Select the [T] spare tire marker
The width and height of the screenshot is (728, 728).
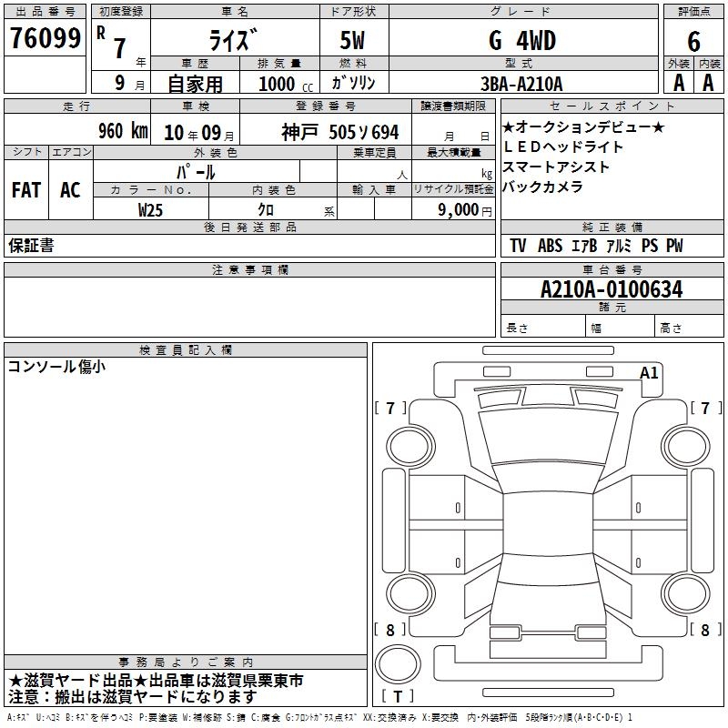click(398, 696)
